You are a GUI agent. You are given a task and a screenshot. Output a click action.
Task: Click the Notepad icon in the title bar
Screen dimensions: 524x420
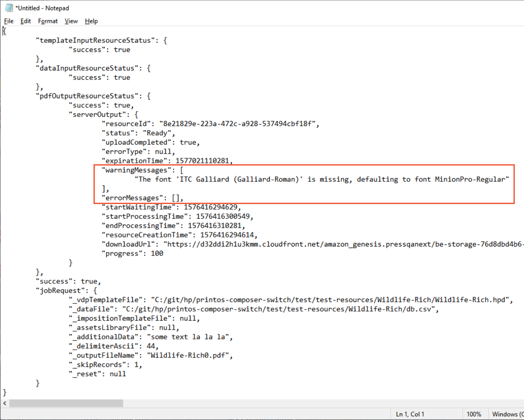point(9,8)
